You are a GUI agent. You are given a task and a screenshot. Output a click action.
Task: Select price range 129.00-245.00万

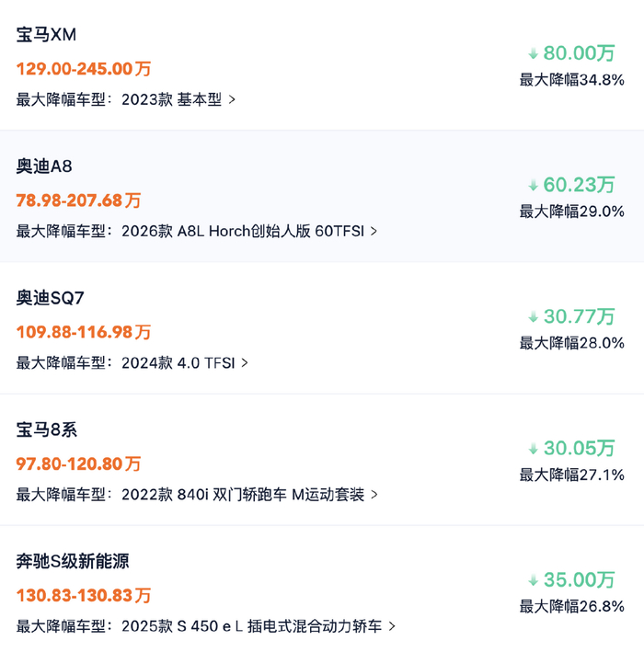coord(84,69)
